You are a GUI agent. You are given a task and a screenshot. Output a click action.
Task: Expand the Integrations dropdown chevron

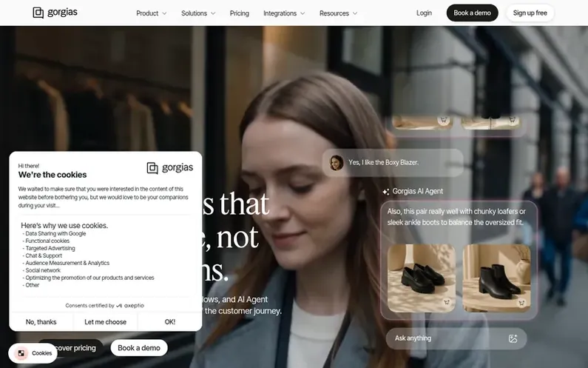[x=303, y=13]
